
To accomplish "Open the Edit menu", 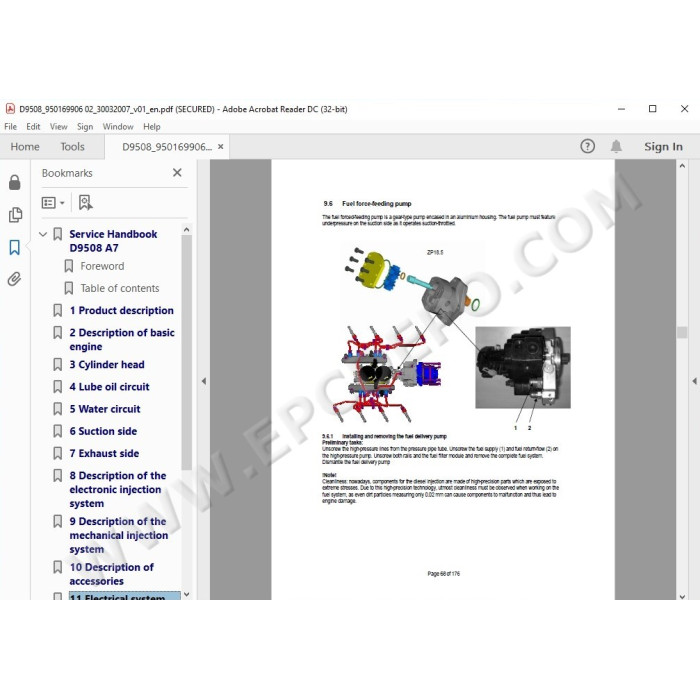I will (x=33, y=127).
